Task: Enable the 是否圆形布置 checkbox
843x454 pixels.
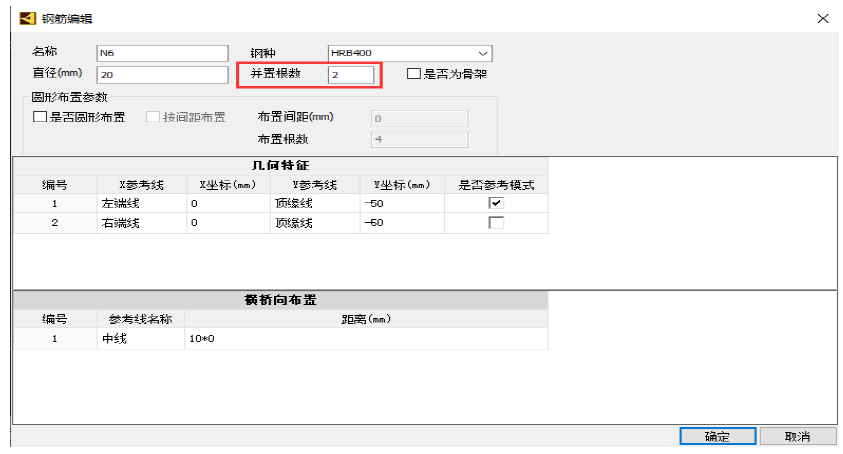Action: 40,117
